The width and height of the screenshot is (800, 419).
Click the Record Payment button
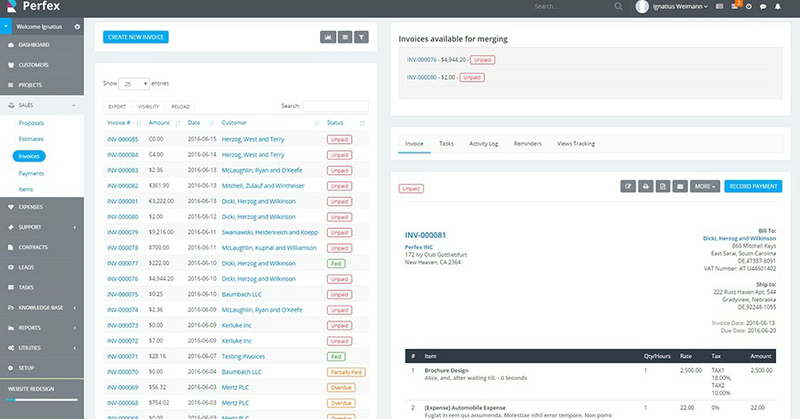coord(753,186)
